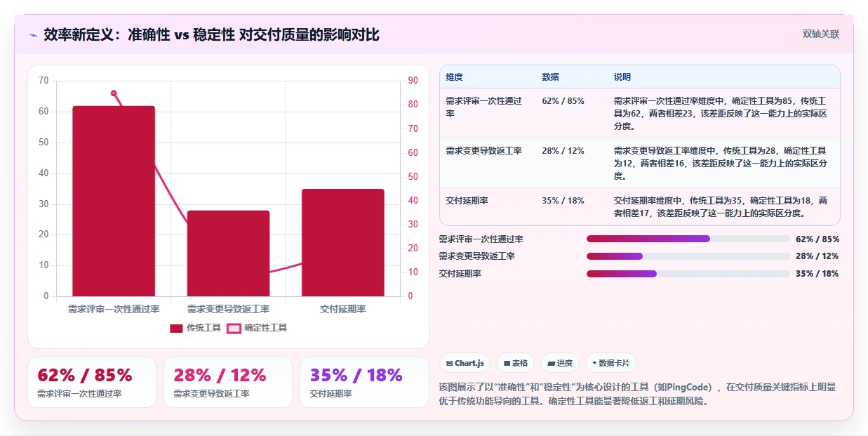Click the 需求评审一次性通过率 bar in chart

[x=114, y=201]
